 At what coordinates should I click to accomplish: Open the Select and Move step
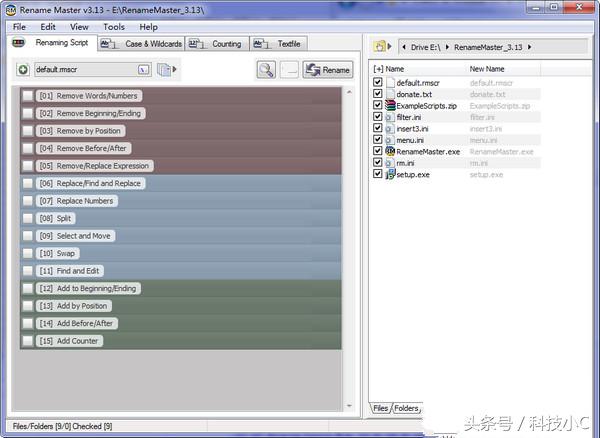point(75,236)
